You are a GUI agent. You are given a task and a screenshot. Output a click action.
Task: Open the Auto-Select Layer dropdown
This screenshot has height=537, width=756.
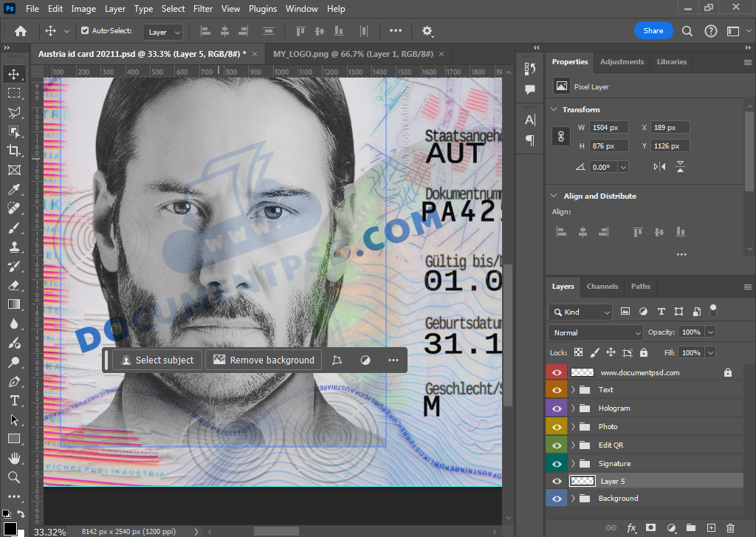(x=163, y=32)
